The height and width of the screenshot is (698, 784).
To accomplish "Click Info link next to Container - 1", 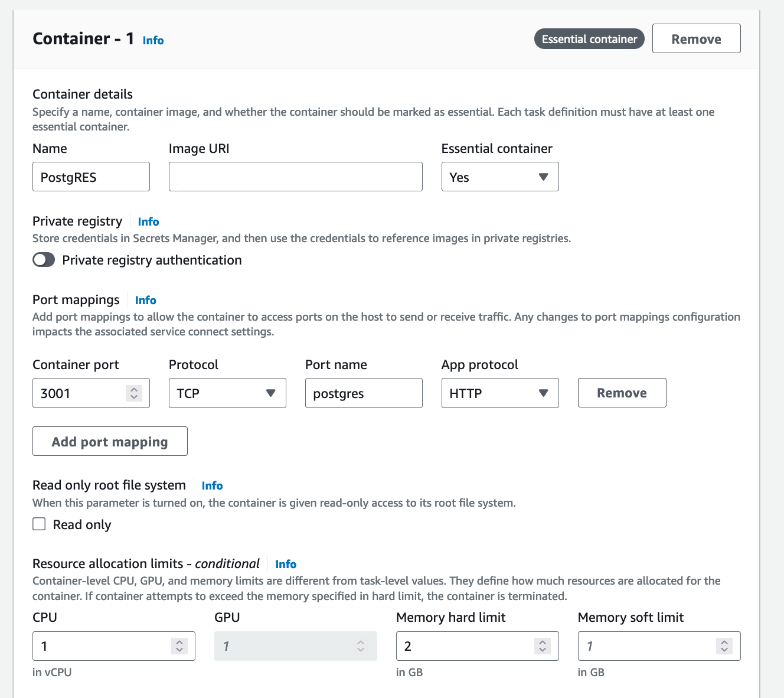I will pyautogui.click(x=153, y=40).
